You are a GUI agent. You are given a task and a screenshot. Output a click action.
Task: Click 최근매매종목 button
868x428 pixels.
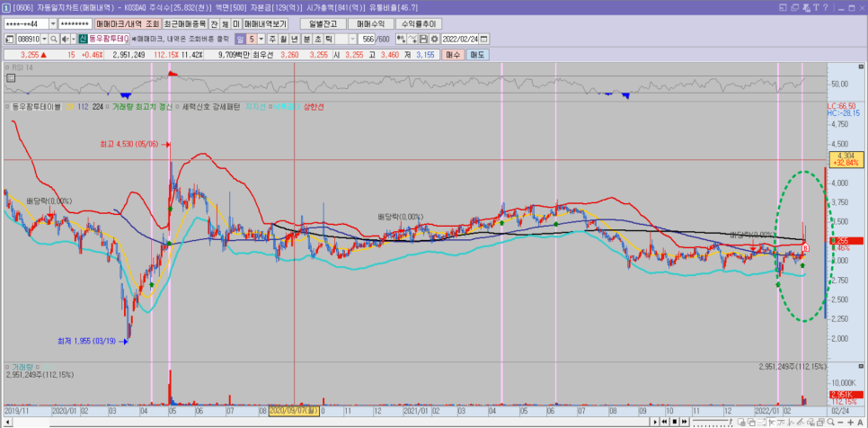pos(184,23)
